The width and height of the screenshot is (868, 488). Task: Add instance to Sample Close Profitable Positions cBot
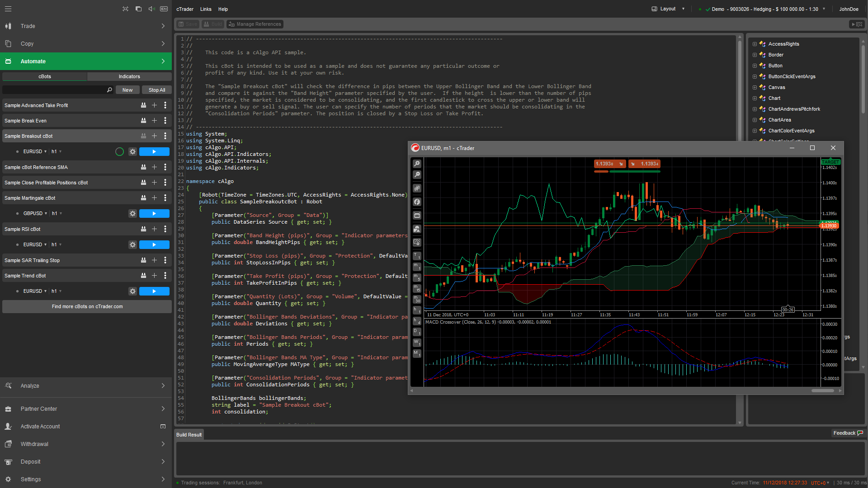pos(154,183)
